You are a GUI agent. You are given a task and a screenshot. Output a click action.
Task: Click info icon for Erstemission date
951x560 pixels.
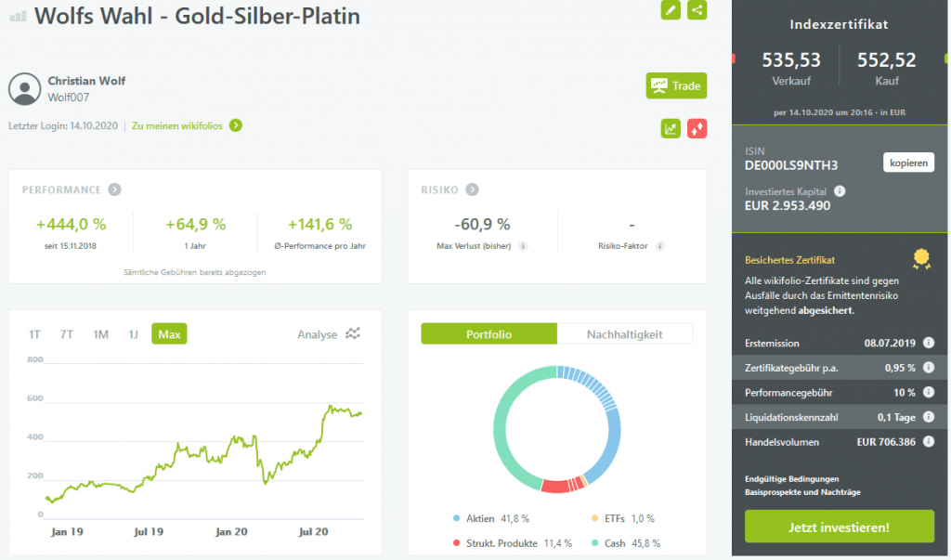(x=928, y=341)
